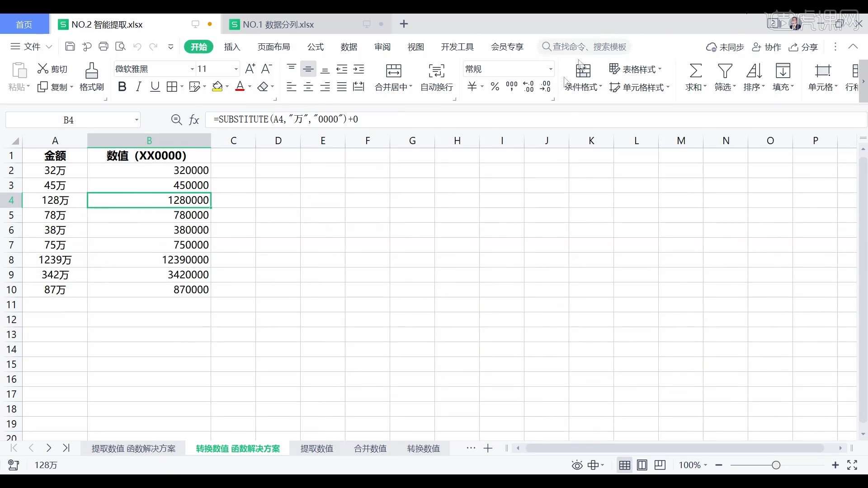Click the Merge and Center (合并居中) icon
Screen dimensions: 868x488
[393, 71]
